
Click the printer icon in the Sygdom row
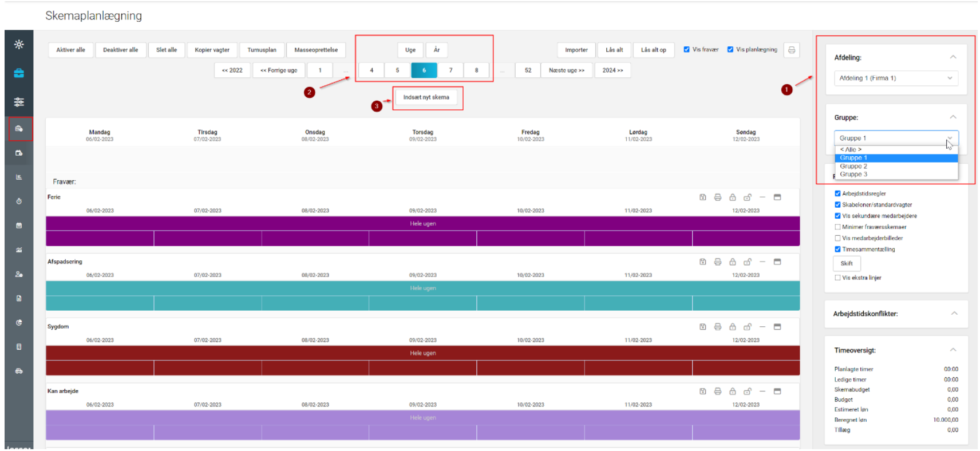pyautogui.click(x=717, y=327)
